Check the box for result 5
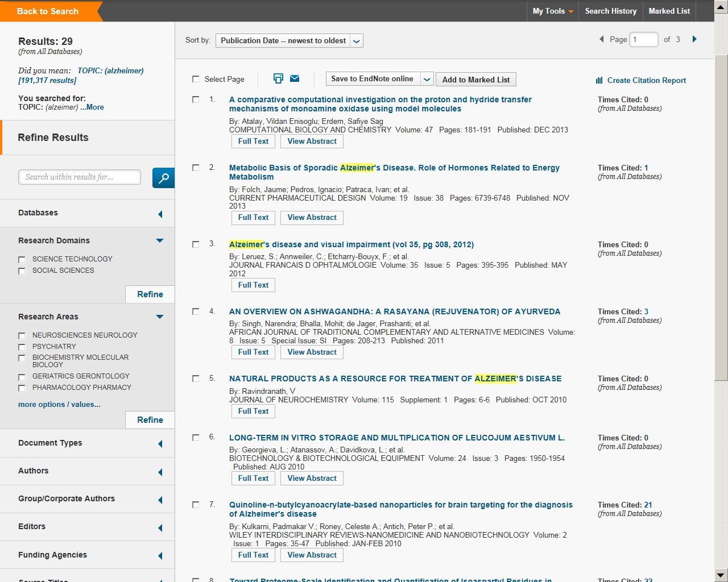This screenshot has width=728, height=582. (x=196, y=379)
